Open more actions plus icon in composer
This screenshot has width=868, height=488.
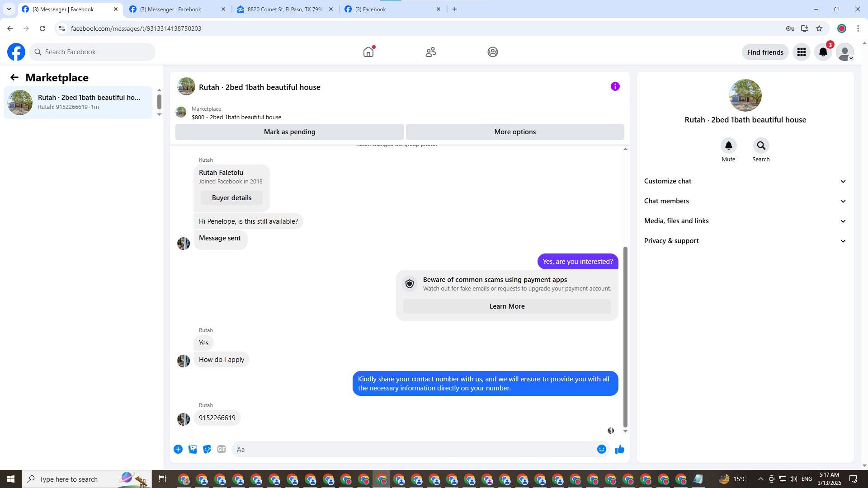point(178,449)
